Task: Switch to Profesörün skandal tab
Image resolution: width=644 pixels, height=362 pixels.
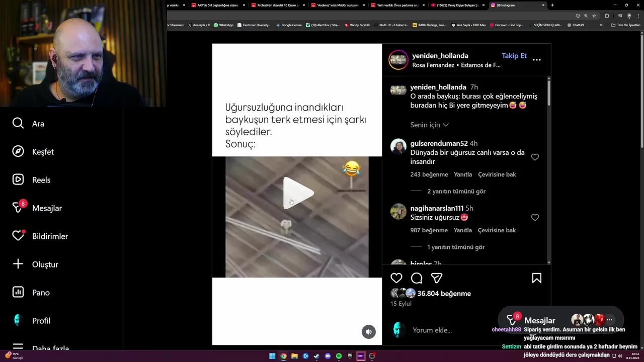Action: [278, 5]
